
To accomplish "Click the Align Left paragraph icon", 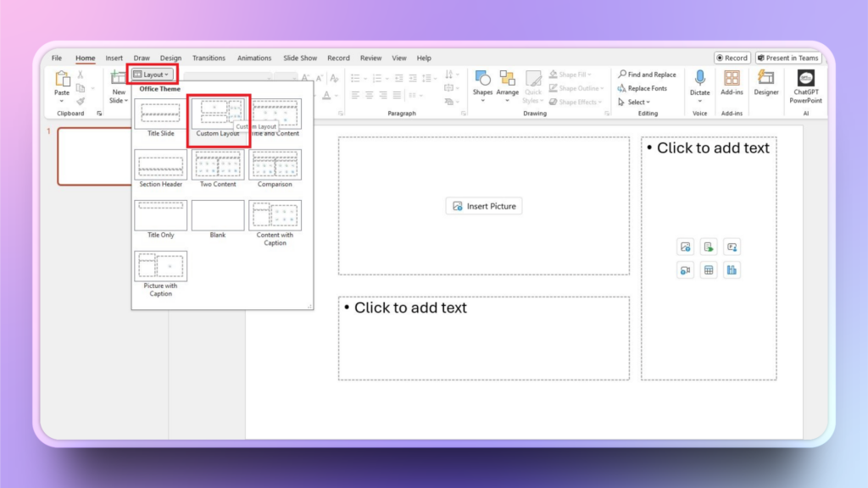I will pyautogui.click(x=355, y=95).
